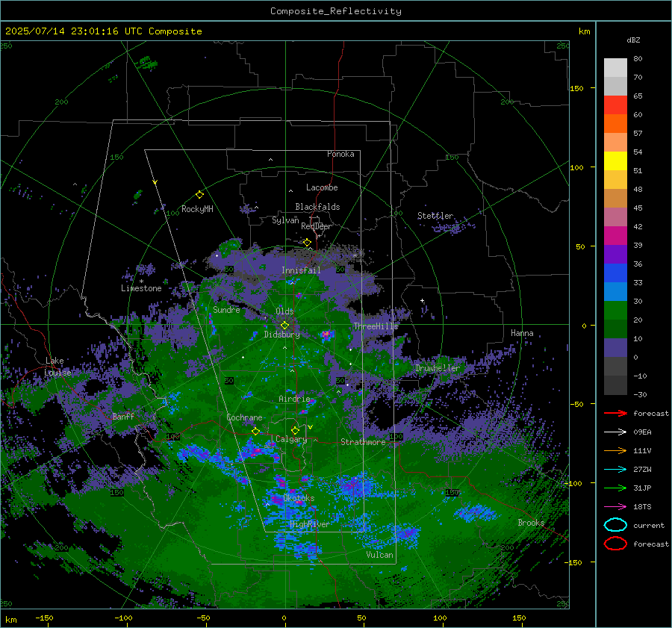Click the 'current' legend label
This screenshot has width=672, height=628.
pos(649,526)
